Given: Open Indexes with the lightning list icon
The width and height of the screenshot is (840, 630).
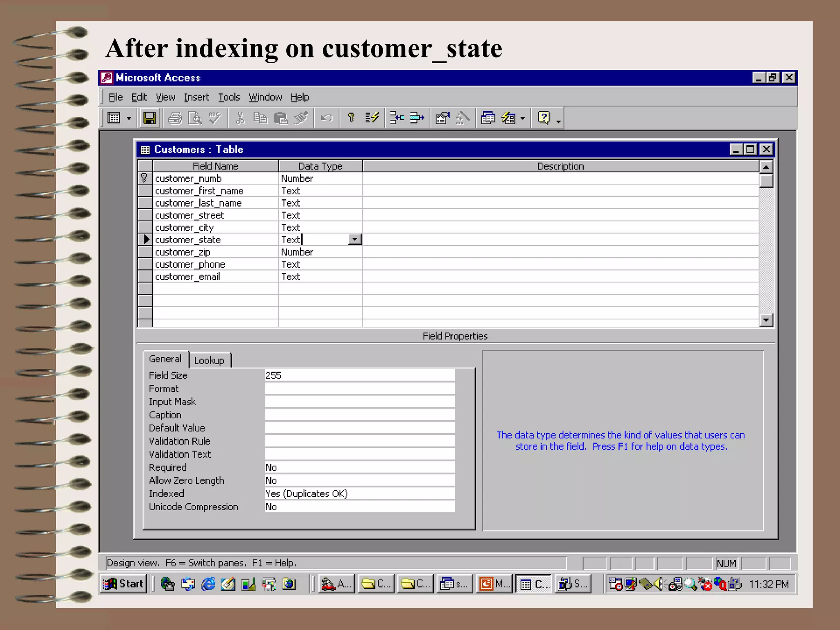Looking at the screenshot, I should tap(372, 118).
